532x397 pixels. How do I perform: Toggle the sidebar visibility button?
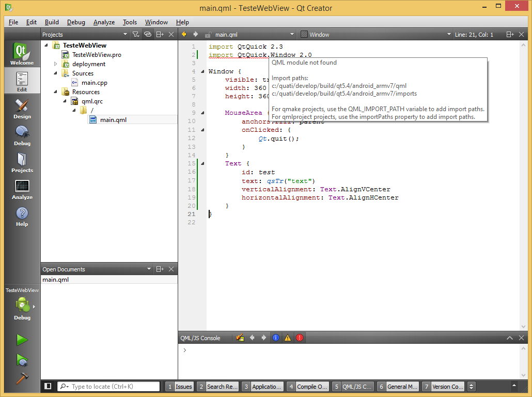coord(48,386)
